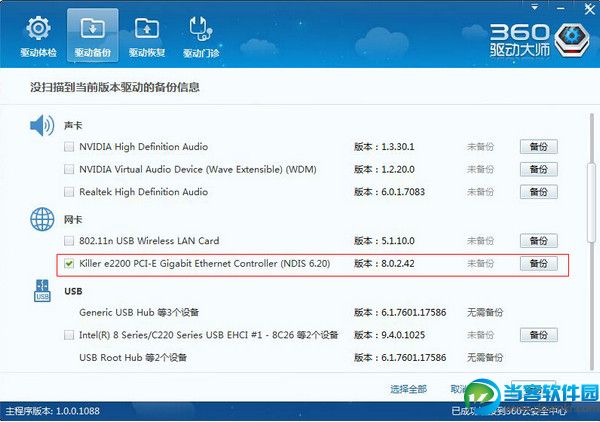Click 主程序版本 1.0.0.1088 status text

[53, 411]
